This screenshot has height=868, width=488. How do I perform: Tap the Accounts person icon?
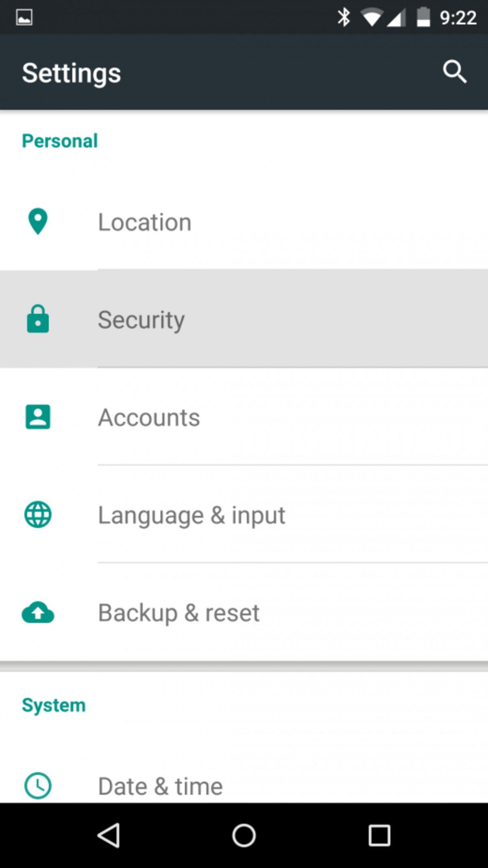[x=37, y=417]
